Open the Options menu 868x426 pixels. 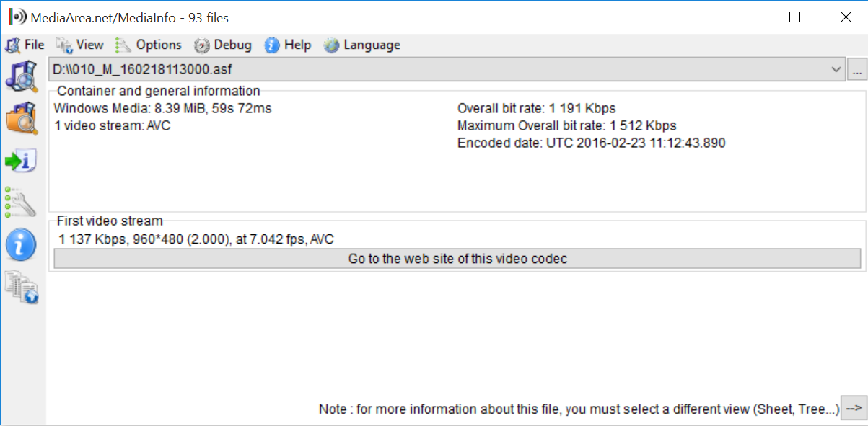149,45
